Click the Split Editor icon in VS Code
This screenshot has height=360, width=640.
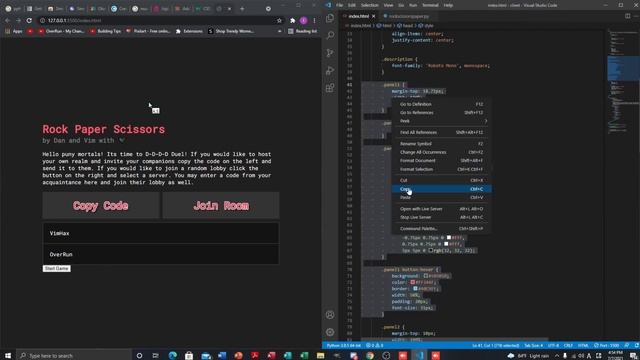point(627,16)
